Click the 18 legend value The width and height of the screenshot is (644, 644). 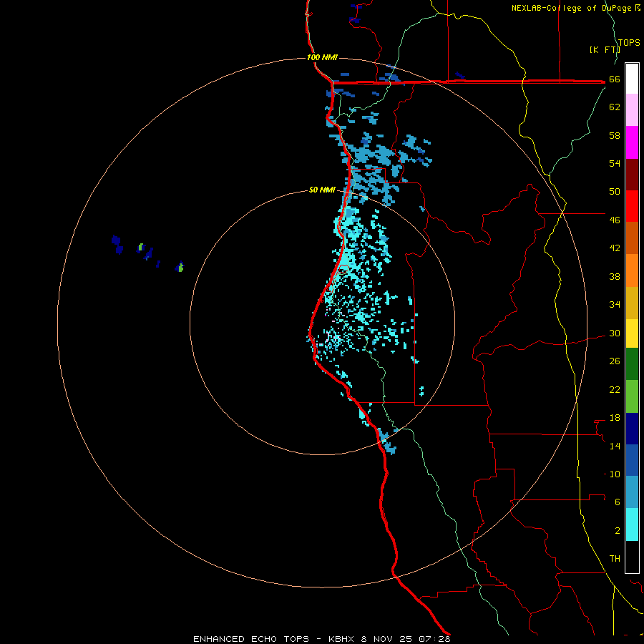(x=615, y=418)
